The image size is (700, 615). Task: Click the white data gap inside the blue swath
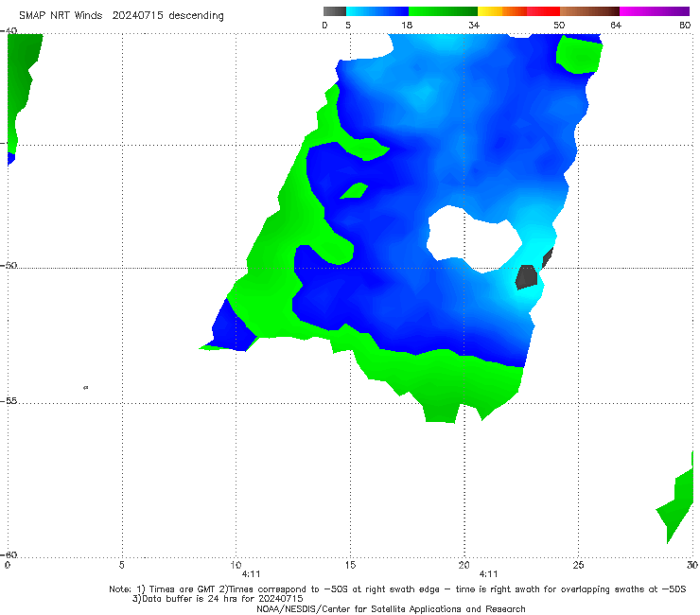(473, 239)
